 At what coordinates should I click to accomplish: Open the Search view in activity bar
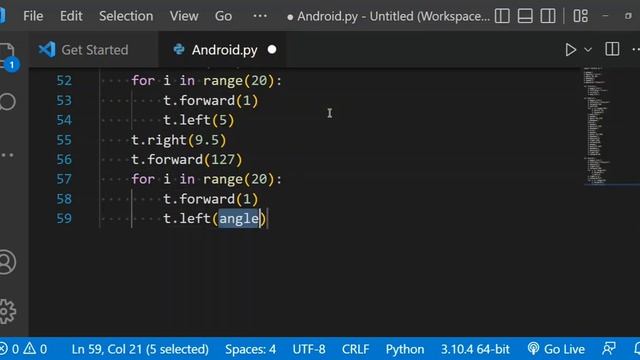click(x=8, y=102)
